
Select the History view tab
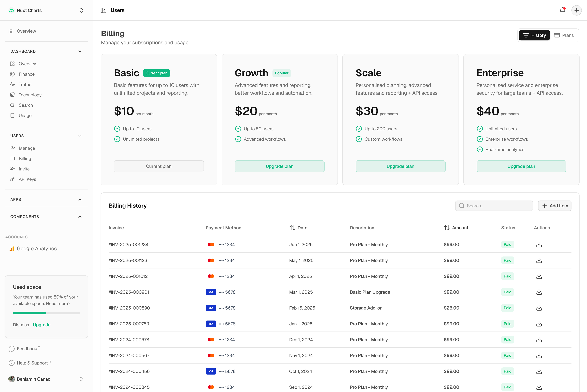click(x=534, y=35)
